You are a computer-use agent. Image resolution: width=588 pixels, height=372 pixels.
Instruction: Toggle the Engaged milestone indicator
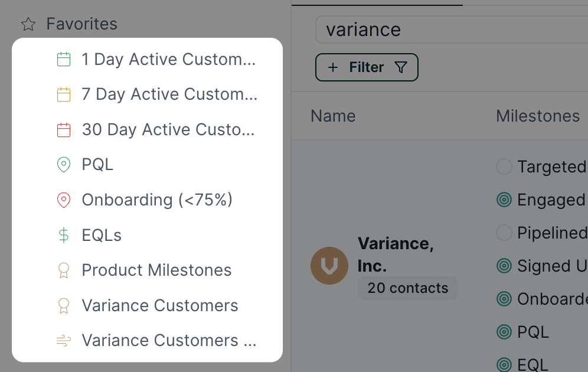(504, 200)
